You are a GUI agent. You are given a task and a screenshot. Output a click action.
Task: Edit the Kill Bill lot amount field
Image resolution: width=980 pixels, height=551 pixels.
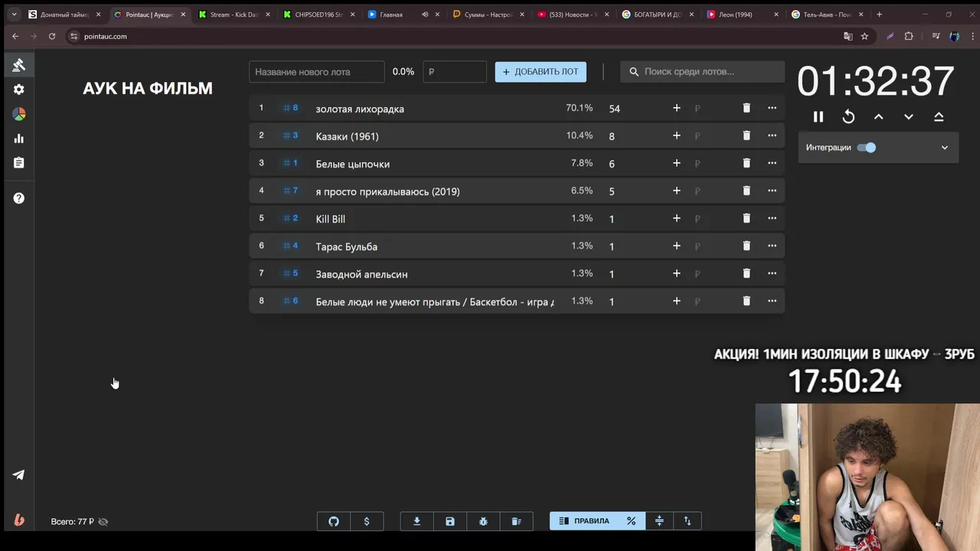tap(635, 219)
